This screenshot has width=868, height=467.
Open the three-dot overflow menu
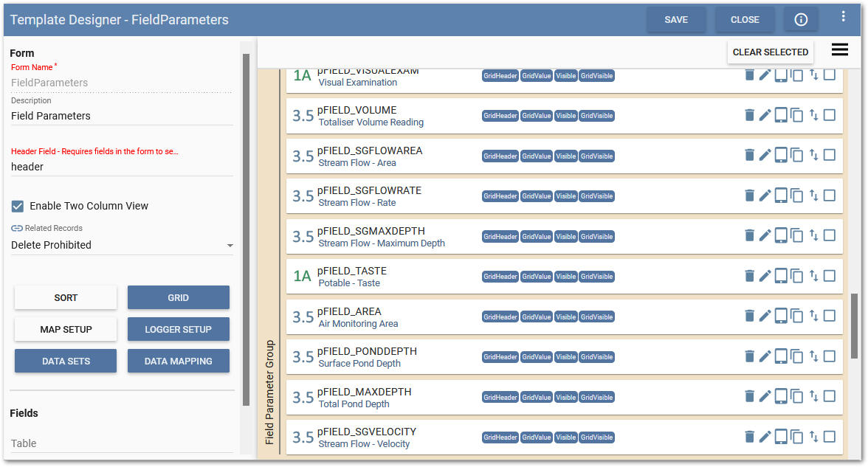pos(844,16)
